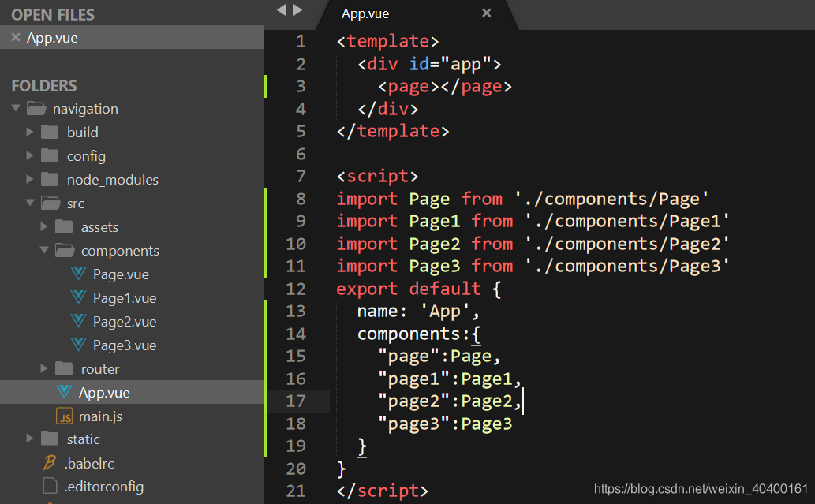Viewport: 815px width, 504px height.
Task: Click the Vue icon beside Page1.vue
Action: [x=78, y=297]
